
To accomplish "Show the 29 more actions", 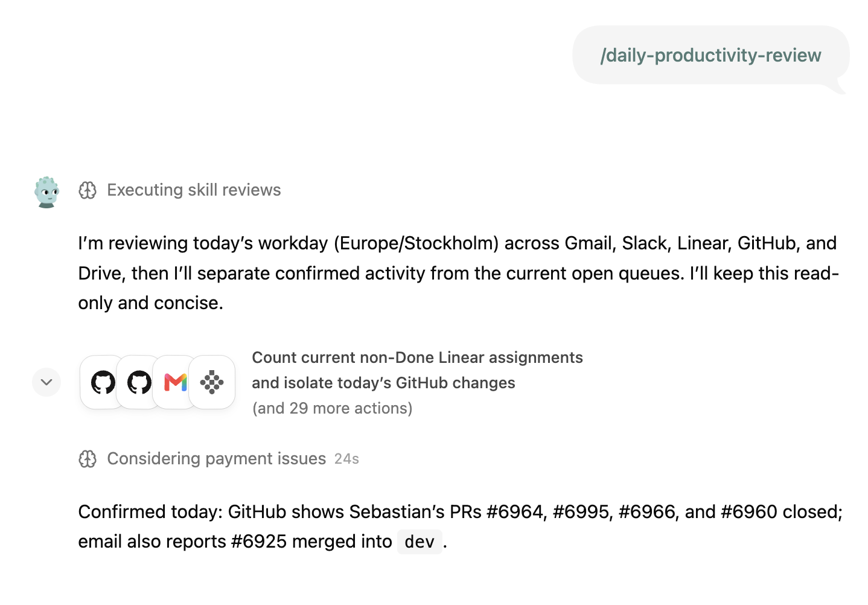I will click(x=332, y=408).
